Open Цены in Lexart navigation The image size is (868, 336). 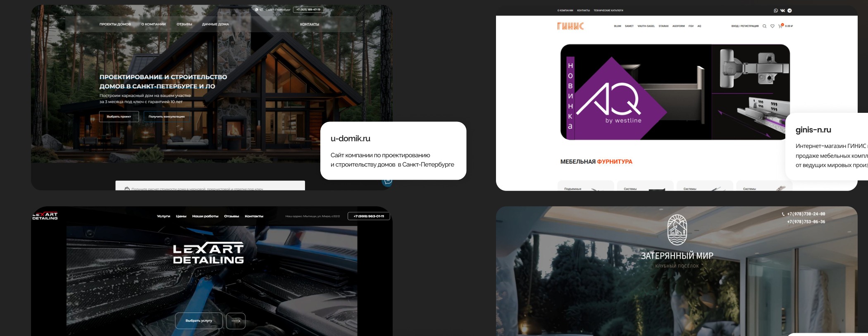pyautogui.click(x=181, y=216)
